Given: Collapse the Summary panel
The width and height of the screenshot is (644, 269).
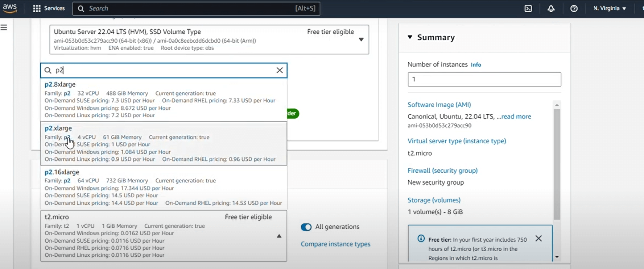Looking at the screenshot, I should (410, 37).
